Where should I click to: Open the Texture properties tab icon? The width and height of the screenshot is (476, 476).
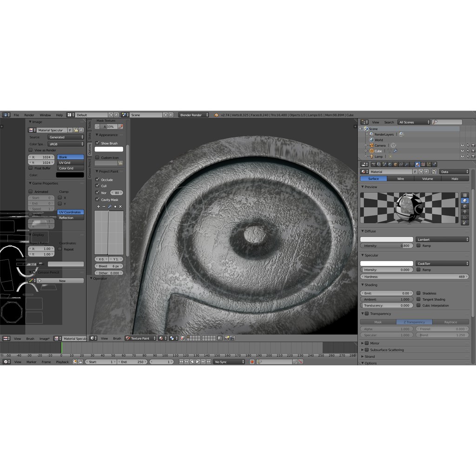click(423, 164)
